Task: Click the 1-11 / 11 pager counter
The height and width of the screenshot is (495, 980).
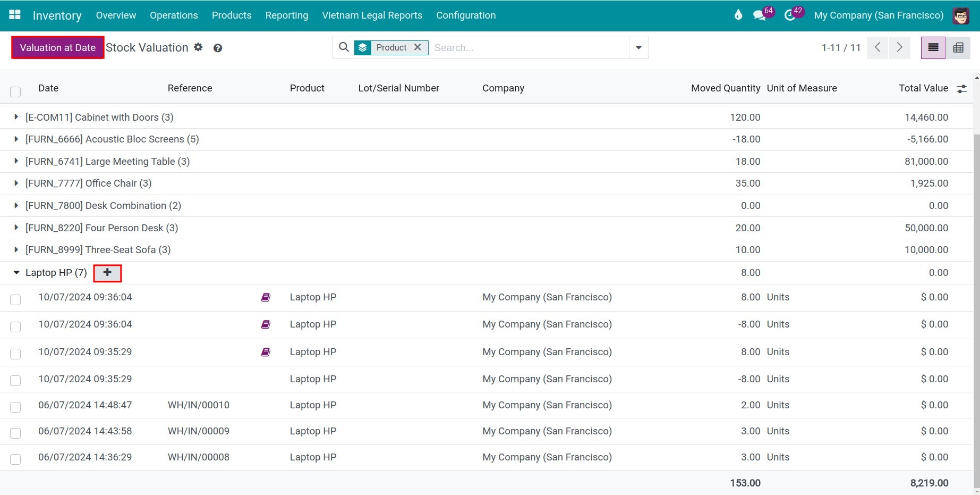Action: point(841,48)
